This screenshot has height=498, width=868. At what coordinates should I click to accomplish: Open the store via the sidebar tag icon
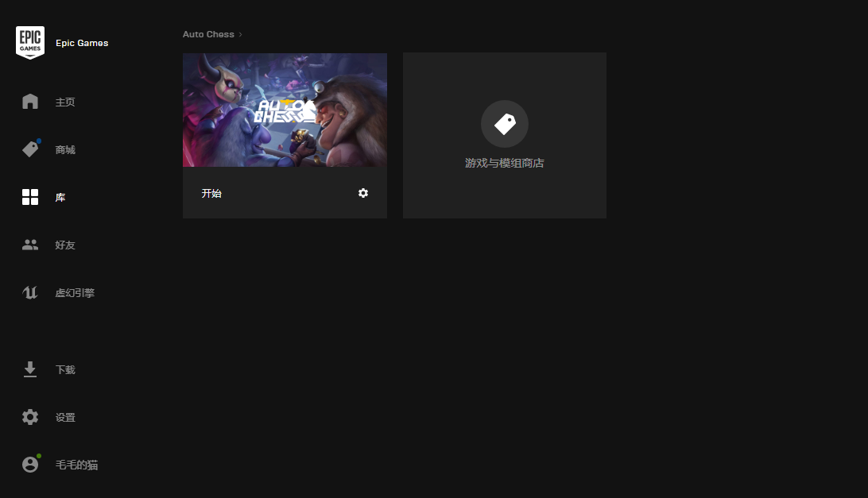point(30,149)
